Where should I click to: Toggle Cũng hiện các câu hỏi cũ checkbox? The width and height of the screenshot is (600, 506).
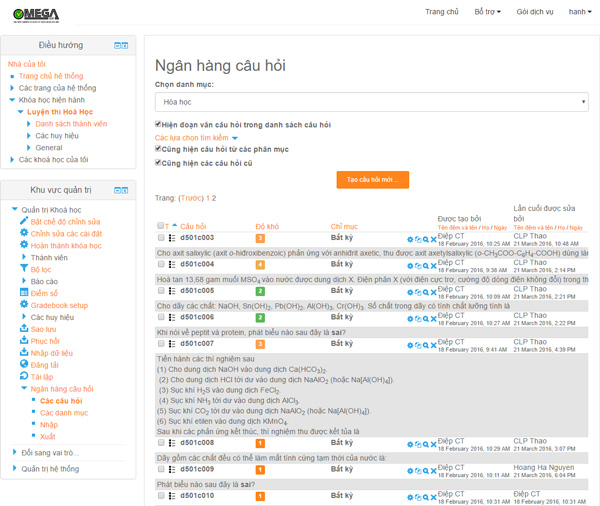(x=158, y=163)
